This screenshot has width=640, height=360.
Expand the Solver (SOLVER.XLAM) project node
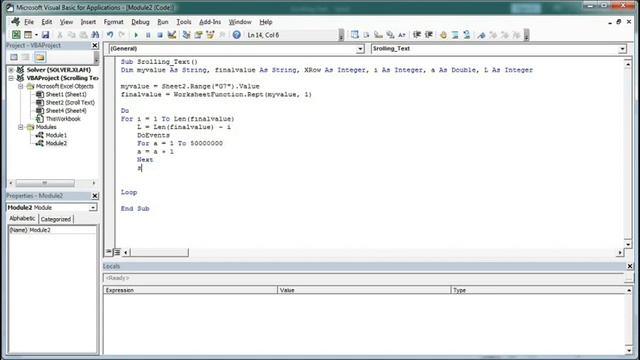point(11,70)
